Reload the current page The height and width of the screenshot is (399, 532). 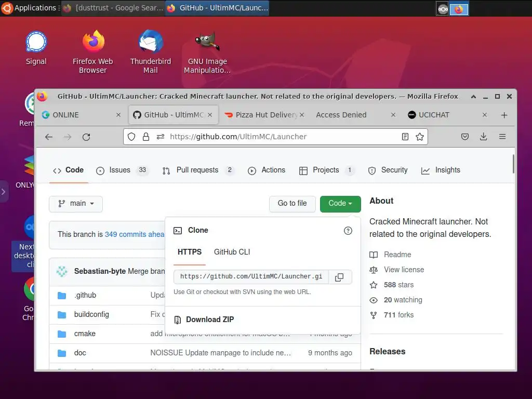pos(86,137)
